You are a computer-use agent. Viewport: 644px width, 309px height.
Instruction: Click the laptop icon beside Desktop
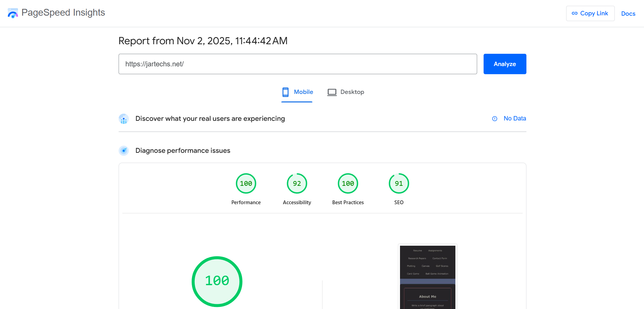331,92
